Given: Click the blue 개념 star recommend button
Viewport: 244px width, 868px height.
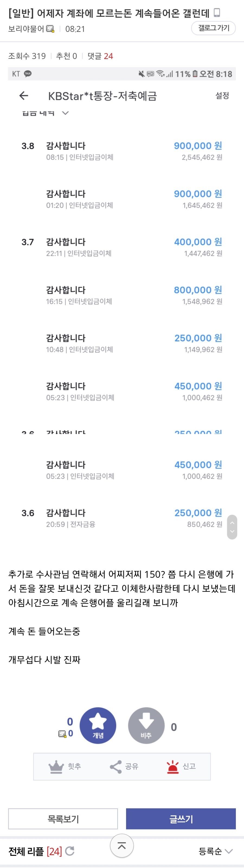Looking at the screenshot, I should pos(98,726).
